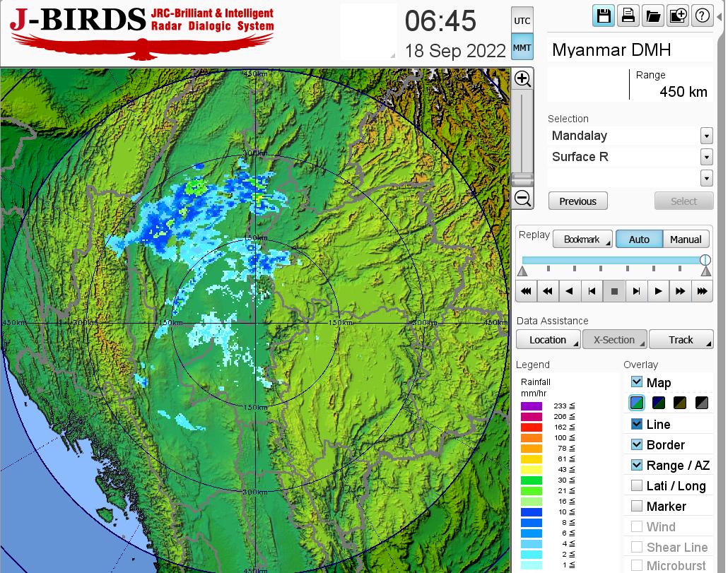Print the current radar image

[628, 16]
